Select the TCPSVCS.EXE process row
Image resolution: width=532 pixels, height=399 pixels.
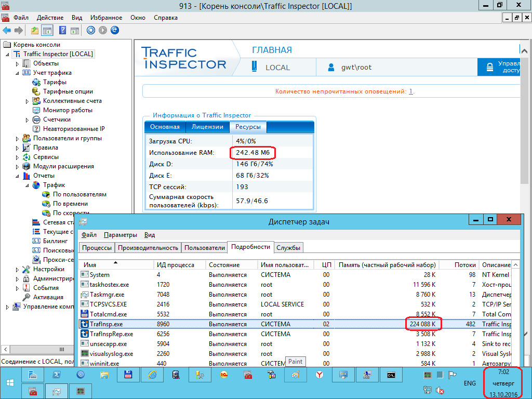[x=295, y=304]
